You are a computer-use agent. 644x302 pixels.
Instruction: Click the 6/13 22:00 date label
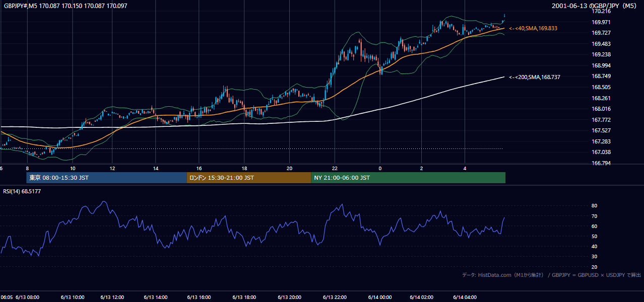(x=335, y=297)
